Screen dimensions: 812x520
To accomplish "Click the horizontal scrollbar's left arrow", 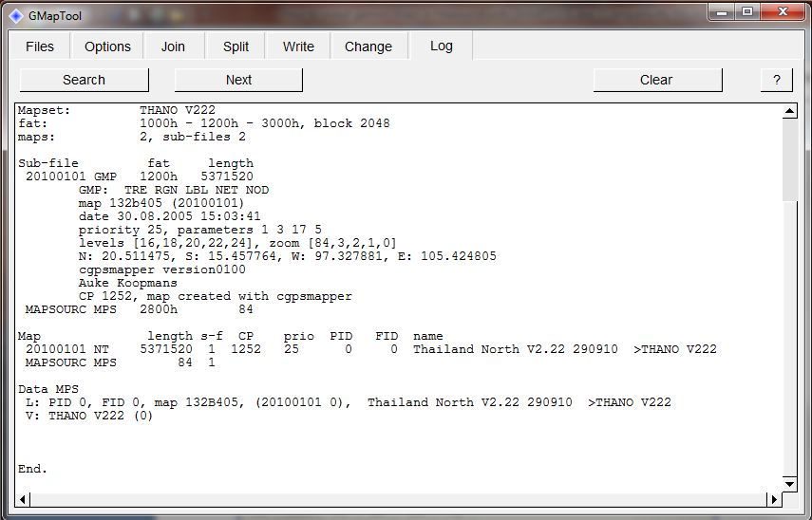I will coord(25,499).
